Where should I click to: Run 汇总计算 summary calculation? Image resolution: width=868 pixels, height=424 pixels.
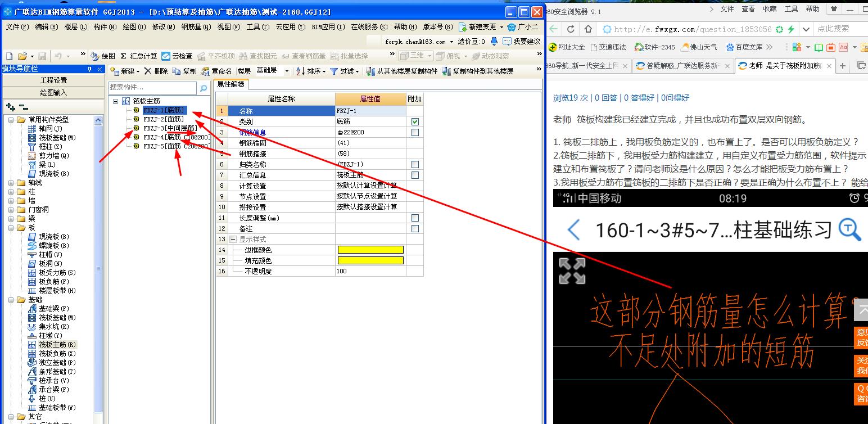click(x=139, y=56)
